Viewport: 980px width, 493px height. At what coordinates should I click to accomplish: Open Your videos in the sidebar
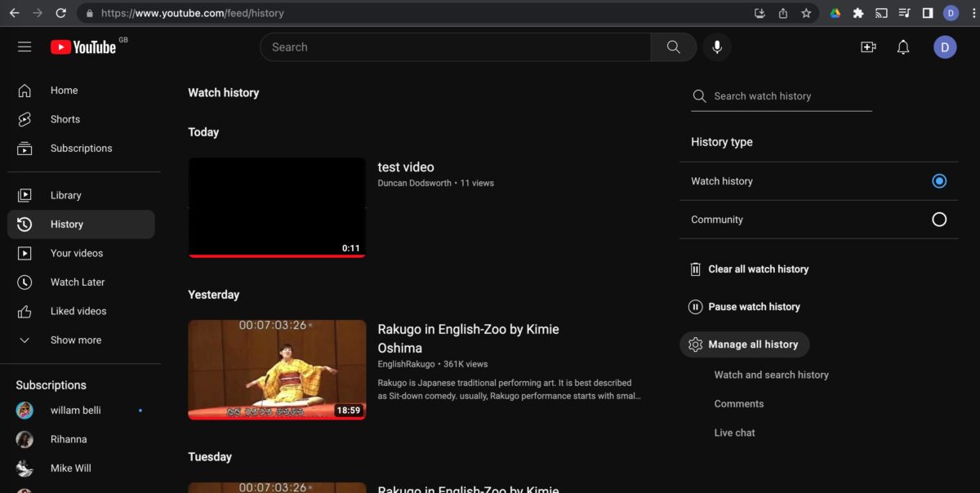coord(81,253)
